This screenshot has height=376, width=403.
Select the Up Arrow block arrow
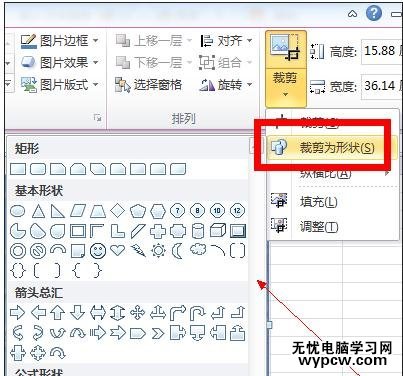pos(58,313)
